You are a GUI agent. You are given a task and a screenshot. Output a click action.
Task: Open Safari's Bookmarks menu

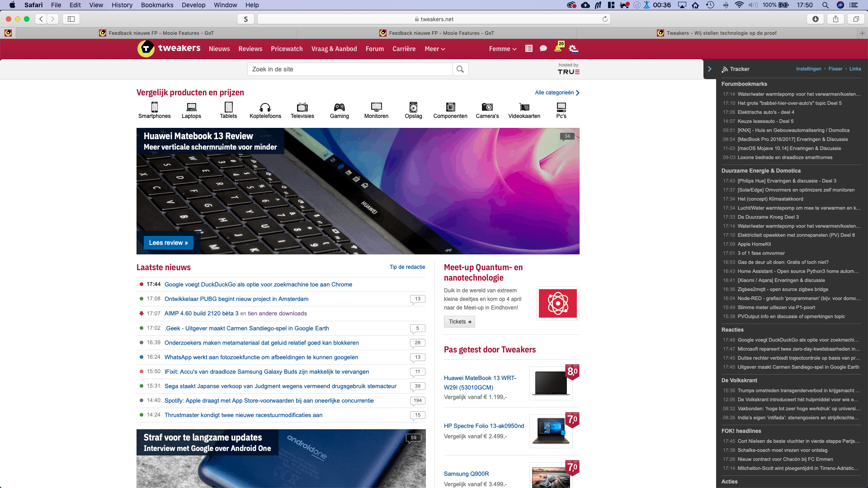click(x=157, y=5)
